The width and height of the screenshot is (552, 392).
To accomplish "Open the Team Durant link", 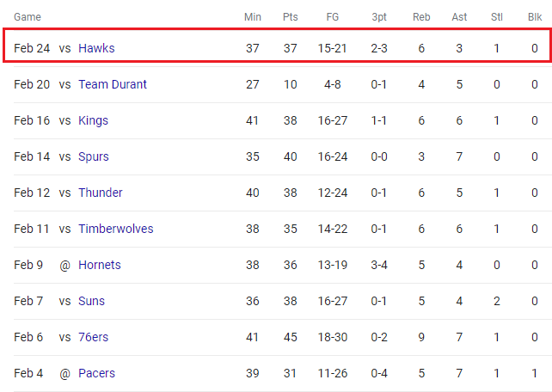I will pyautogui.click(x=113, y=84).
